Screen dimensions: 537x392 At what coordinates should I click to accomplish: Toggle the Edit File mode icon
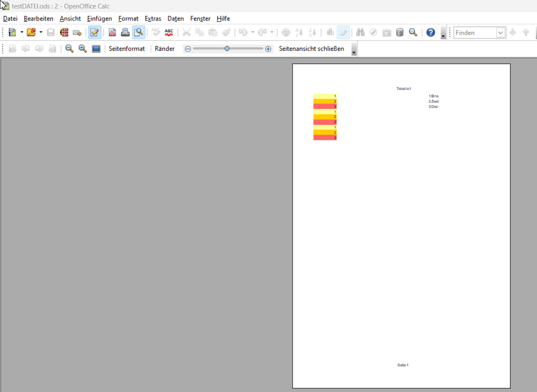(x=95, y=33)
